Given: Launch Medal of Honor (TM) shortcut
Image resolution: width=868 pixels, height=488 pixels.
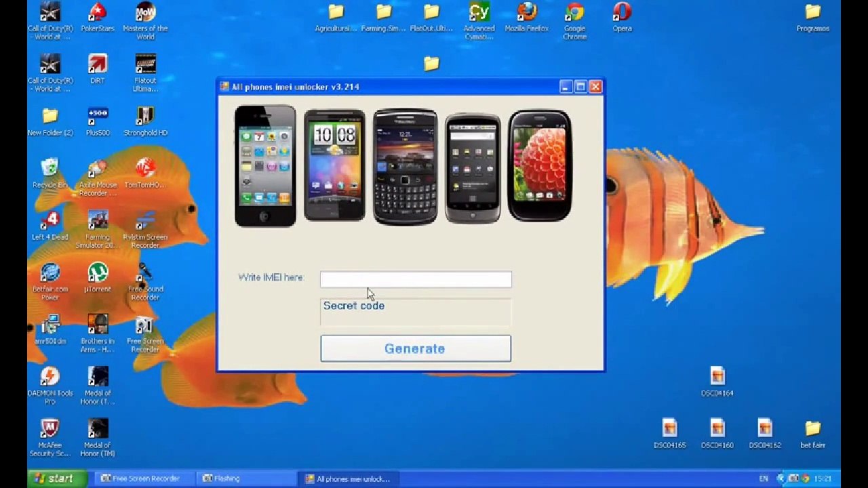Looking at the screenshot, I should tap(98, 438).
